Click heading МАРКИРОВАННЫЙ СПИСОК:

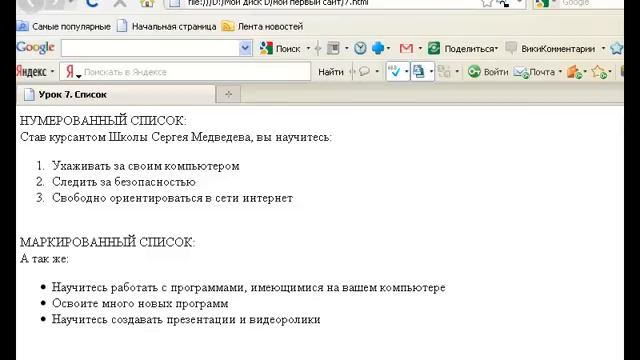coord(108,242)
